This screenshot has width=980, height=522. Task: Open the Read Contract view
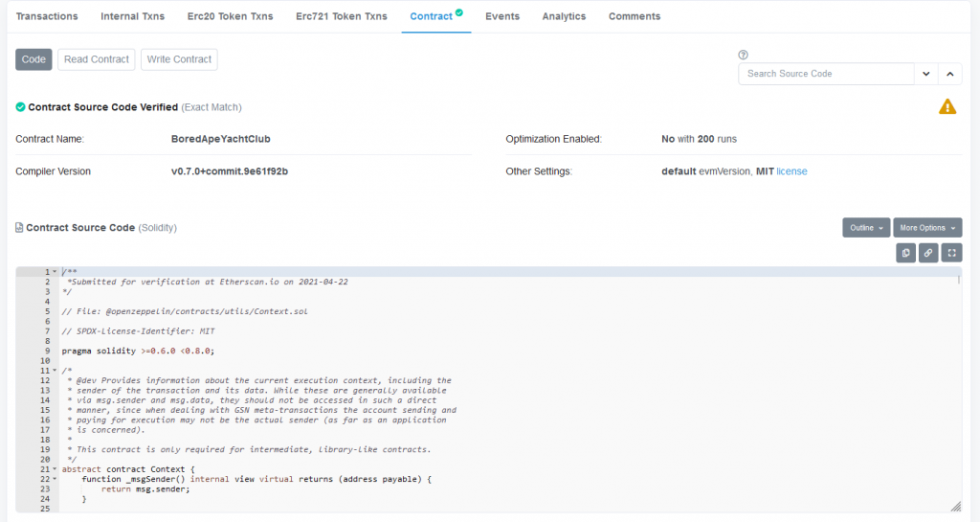(97, 59)
